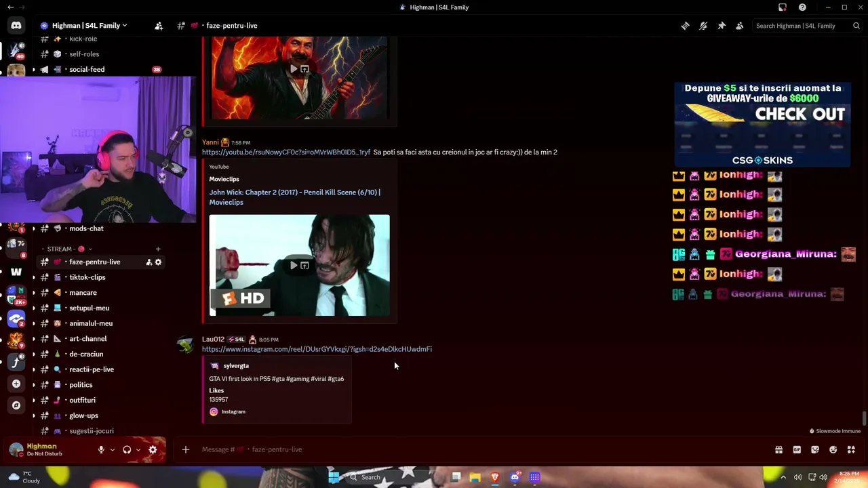
Task: Show the member list
Action: pos(740,26)
